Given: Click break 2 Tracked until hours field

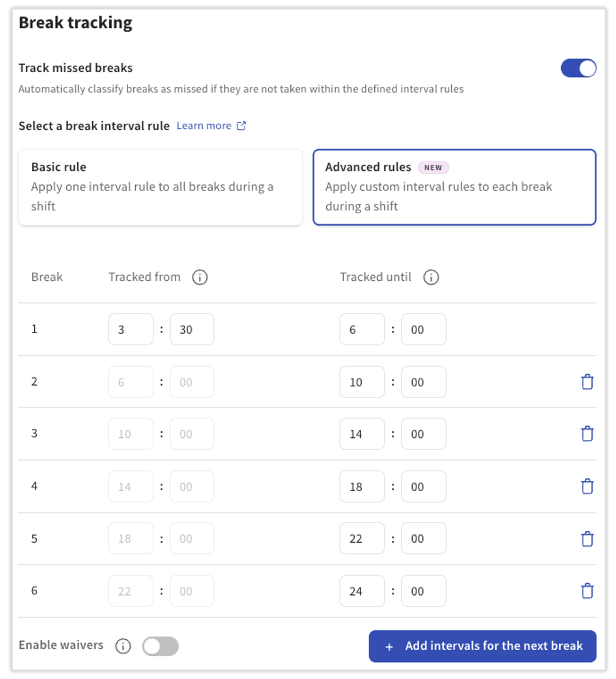Looking at the screenshot, I should pyautogui.click(x=362, y=382).
